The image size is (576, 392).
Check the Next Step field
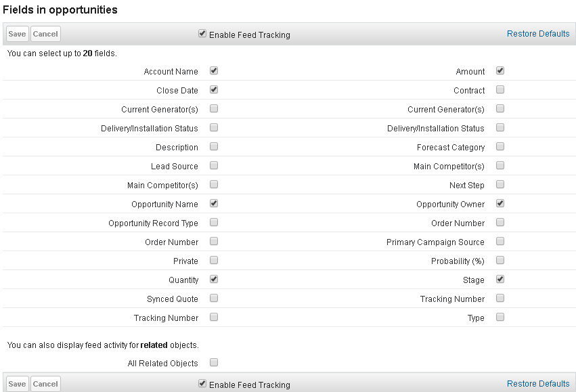(x=500, y=184)
